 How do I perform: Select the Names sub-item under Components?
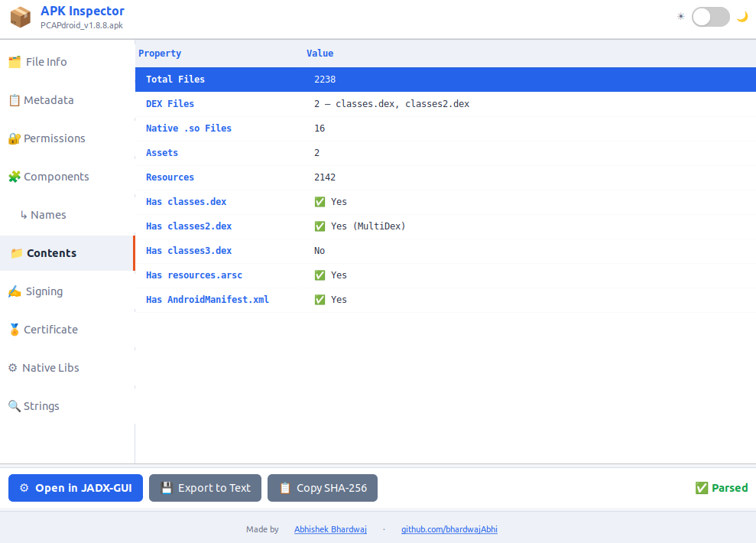[x=67, y=215]
